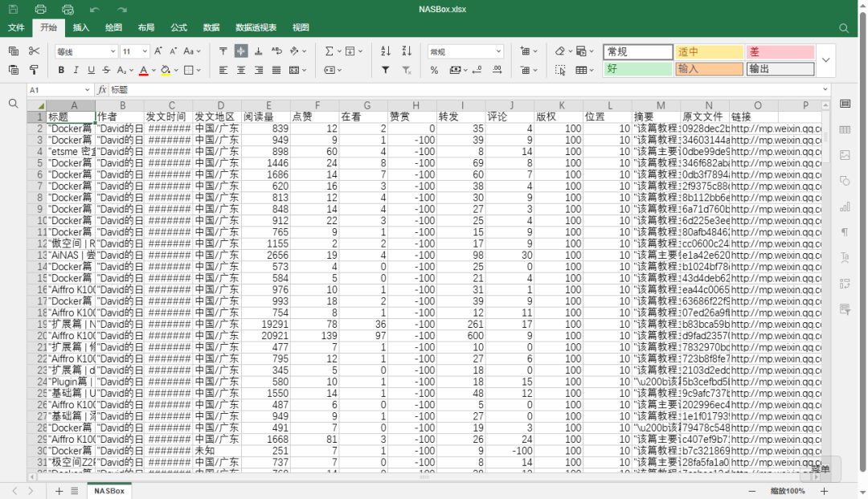This screenshot has height=499, width=868.
Task: Apply a filter using the funnel icon
Action: tap(386, 71)
